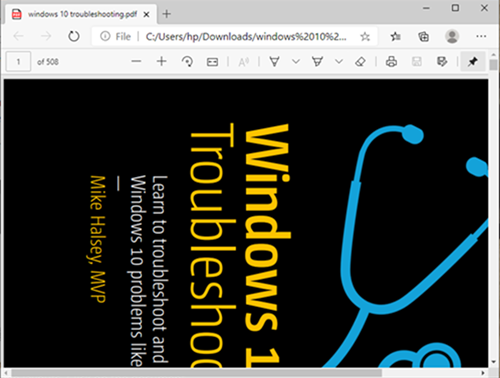Click the page number input field

[x=19, y=62]
